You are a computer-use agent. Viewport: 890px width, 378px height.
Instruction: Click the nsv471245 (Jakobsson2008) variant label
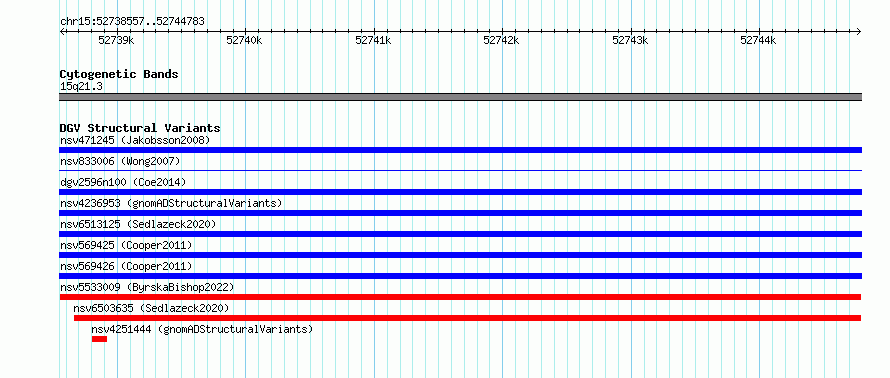click(135, 140)
